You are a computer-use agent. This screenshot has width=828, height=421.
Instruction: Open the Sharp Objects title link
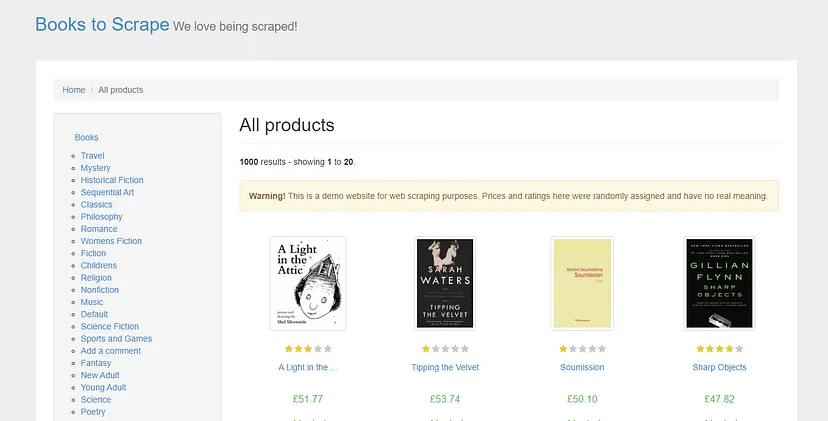pos(719,367)
